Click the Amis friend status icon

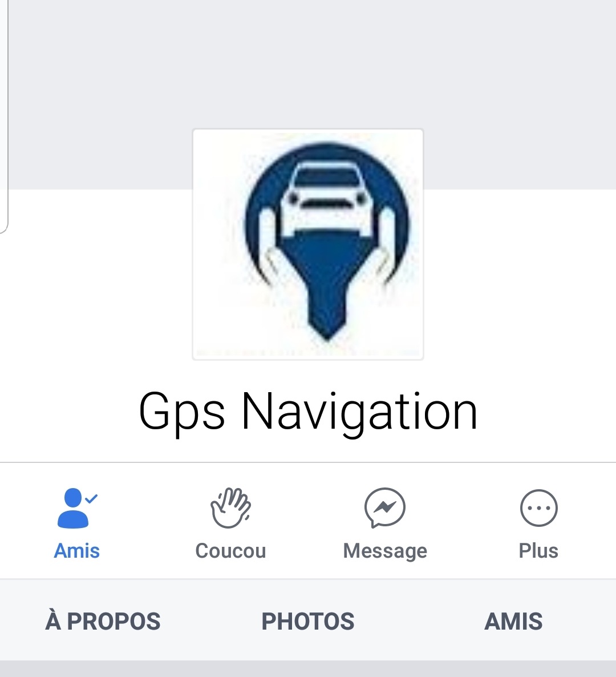(x=77, y=508)
